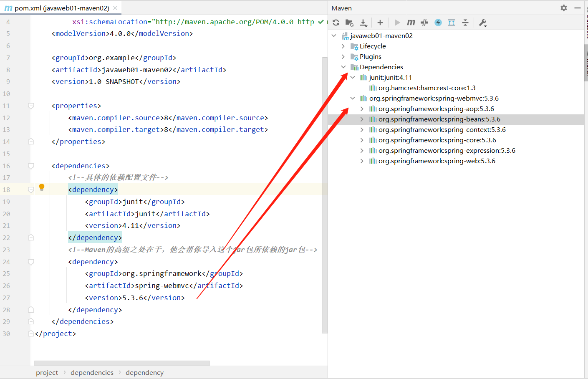Click the closing project tag on line 30
588x379 pixels.
click(x=56, y=334)
